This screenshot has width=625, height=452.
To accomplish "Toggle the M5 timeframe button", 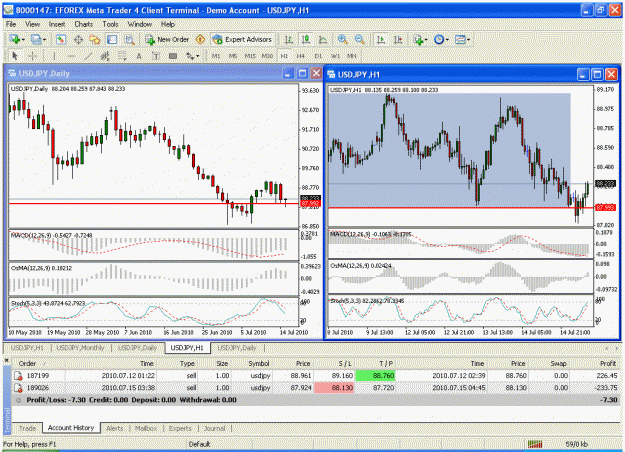I will click(233, 56).
